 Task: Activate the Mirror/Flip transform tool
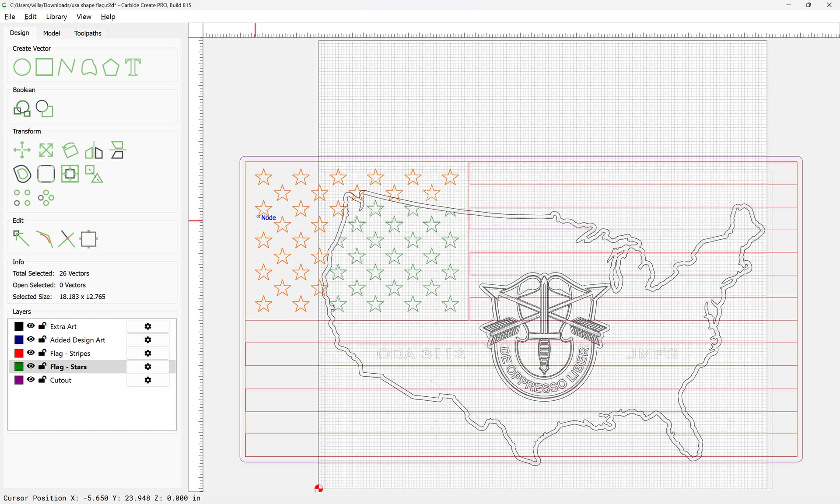coord(94,150)
